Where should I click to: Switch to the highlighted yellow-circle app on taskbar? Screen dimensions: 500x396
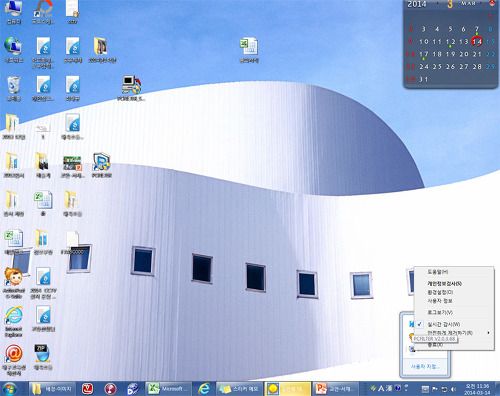[287, 389]
